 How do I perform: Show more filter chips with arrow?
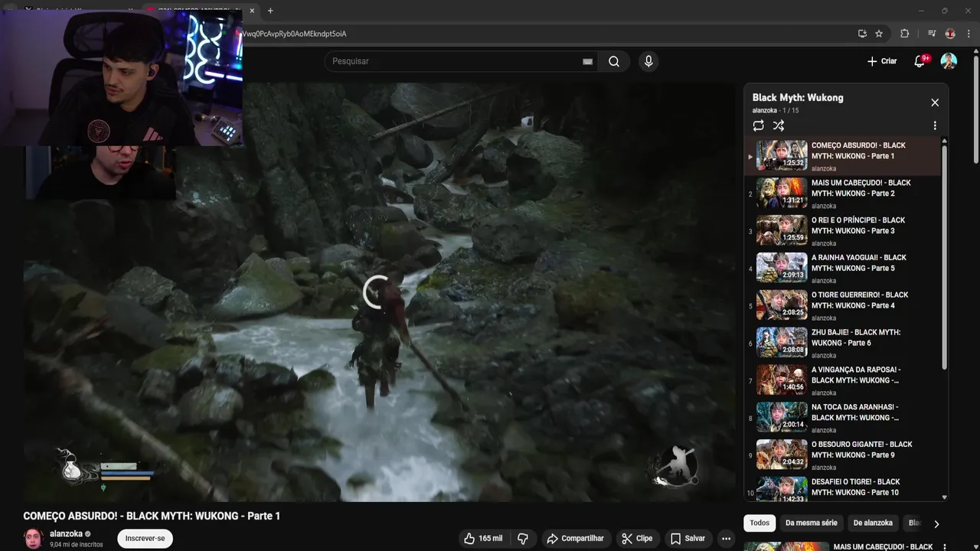[936, 524]
